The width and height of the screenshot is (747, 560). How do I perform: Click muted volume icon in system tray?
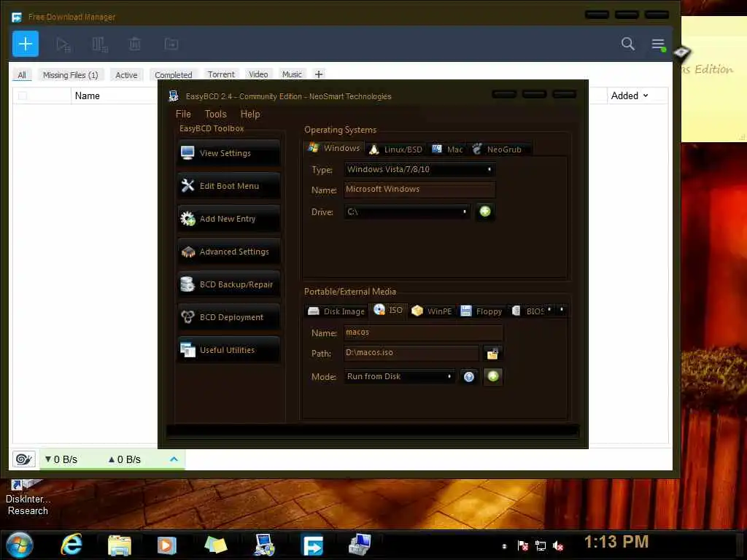tap(558, 545)
